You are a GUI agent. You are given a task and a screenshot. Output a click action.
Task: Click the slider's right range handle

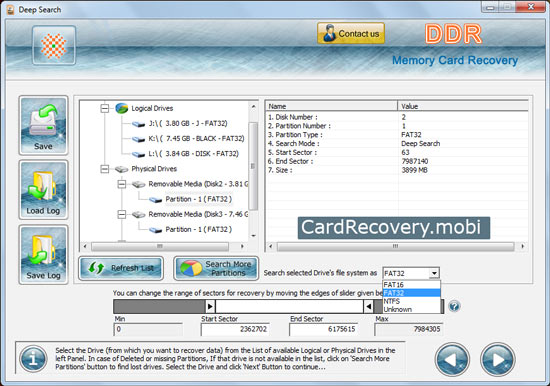pyautogui.click(x=368, y=306)
